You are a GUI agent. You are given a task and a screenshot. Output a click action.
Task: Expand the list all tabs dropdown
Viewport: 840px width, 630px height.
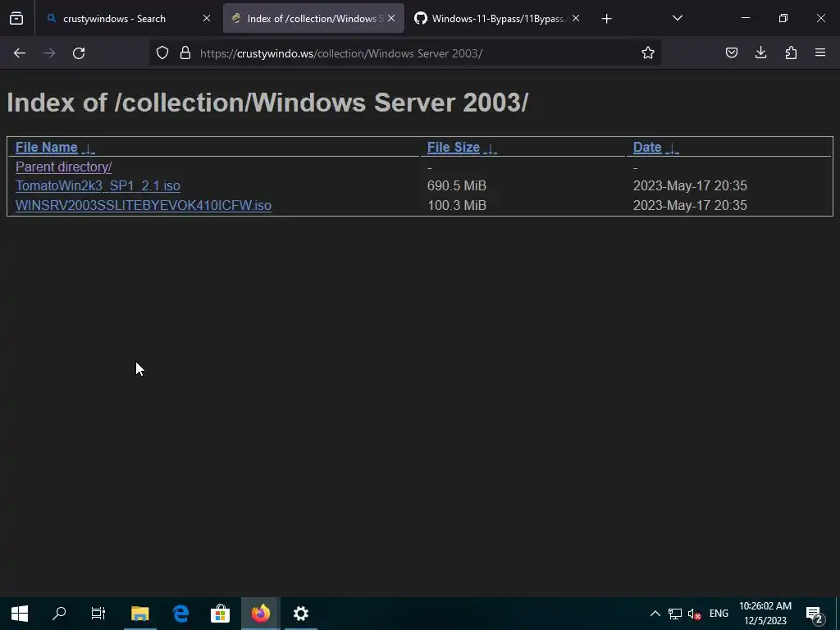(x=677, y=19)
